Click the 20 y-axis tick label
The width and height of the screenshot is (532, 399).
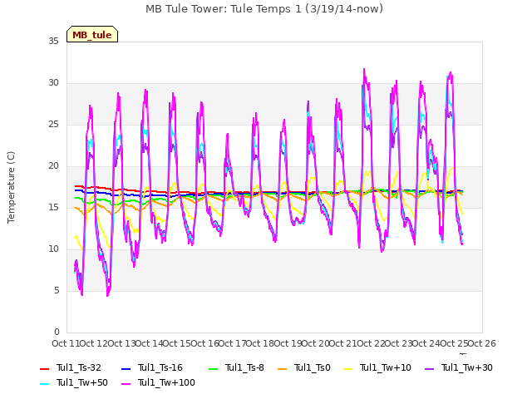(53, 166)
